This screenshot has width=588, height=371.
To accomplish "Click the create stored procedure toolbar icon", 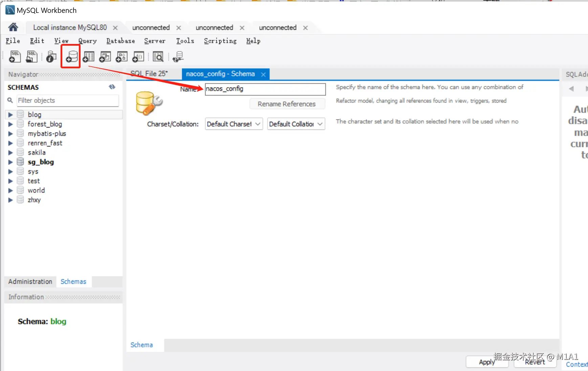I will [122, 56].
